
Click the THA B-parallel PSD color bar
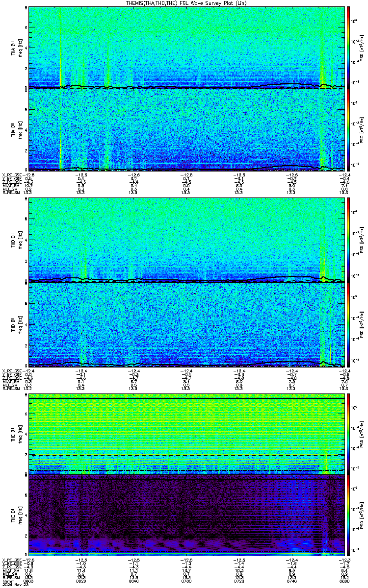pos(349,130)
